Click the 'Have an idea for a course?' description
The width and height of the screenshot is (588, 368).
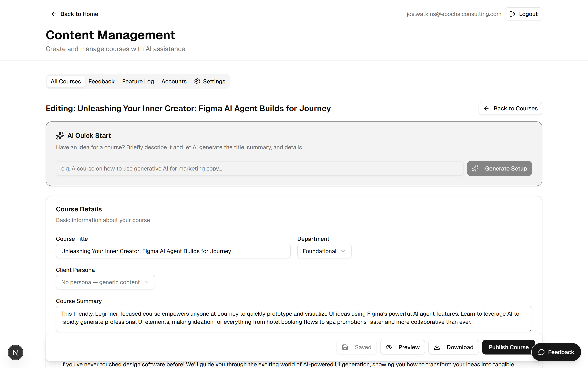(x=179, y=147)
